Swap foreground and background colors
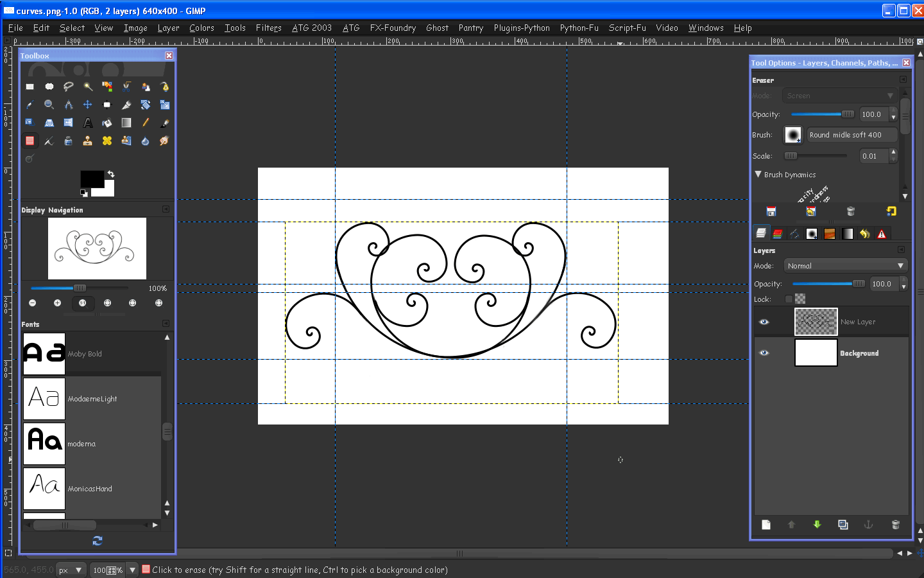Viewport: 924px width, 578px height. (x=111, y=174)
